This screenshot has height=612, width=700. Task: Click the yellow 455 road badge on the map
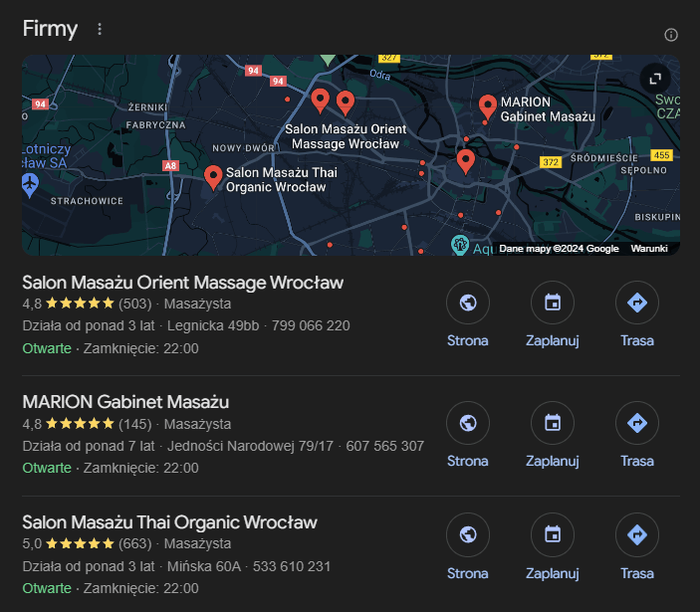[x=661, y=155]
